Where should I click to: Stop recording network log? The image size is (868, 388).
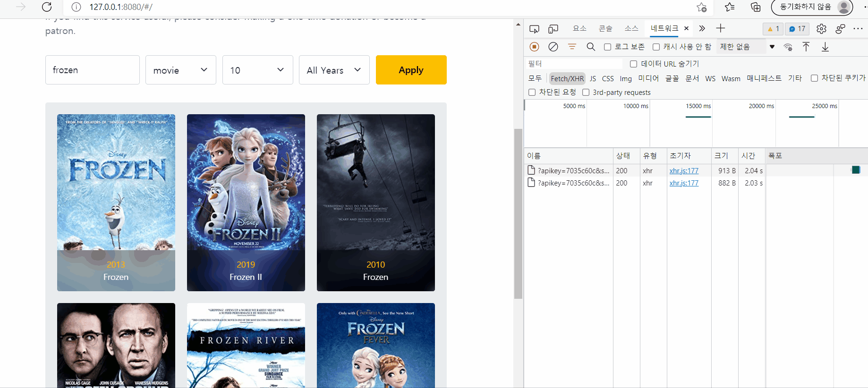coord(534,47)
